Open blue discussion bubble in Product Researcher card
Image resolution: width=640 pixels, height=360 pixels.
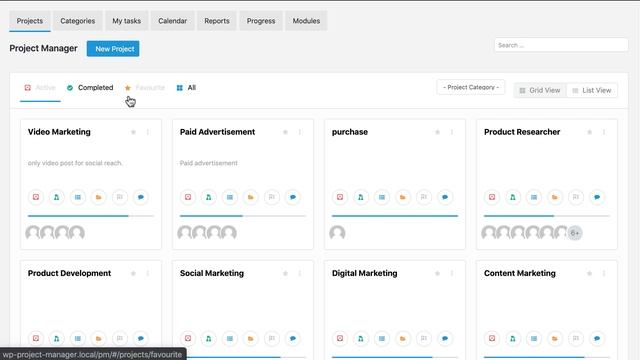597,197
